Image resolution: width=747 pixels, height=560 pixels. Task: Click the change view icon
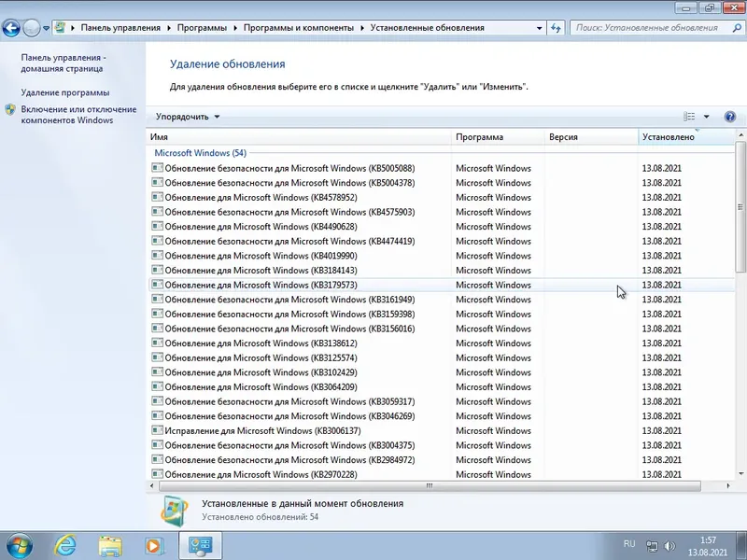(x=689, y=116)
